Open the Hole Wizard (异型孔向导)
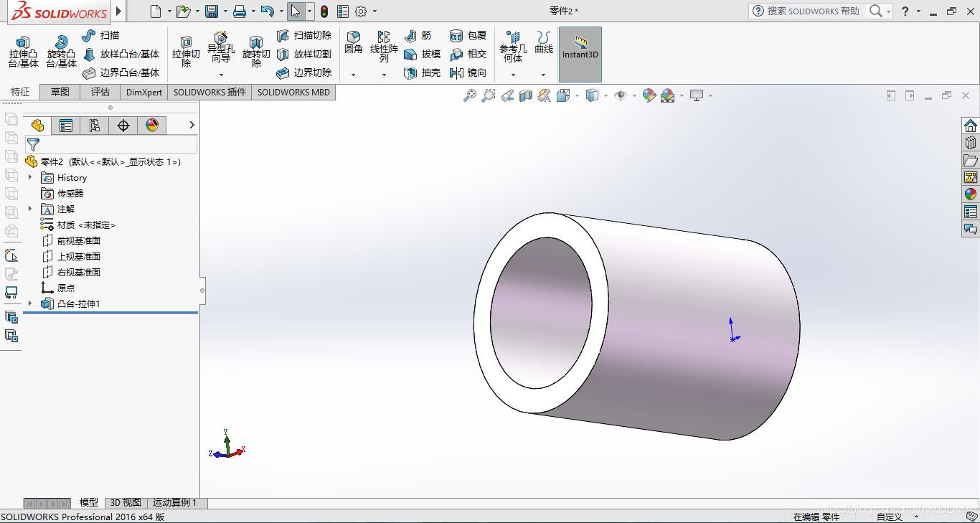Screen dimensions: 980x523 coord(221,47)
